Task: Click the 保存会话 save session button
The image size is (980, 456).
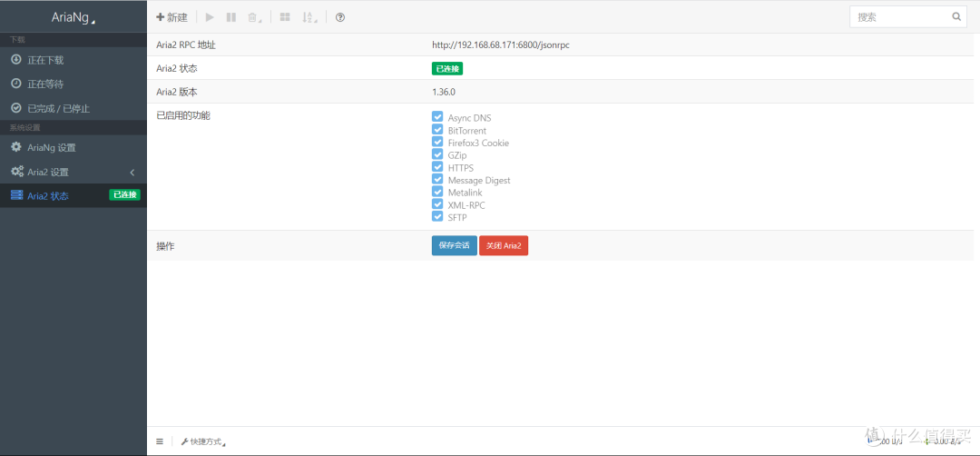Action: pos(455,245)
